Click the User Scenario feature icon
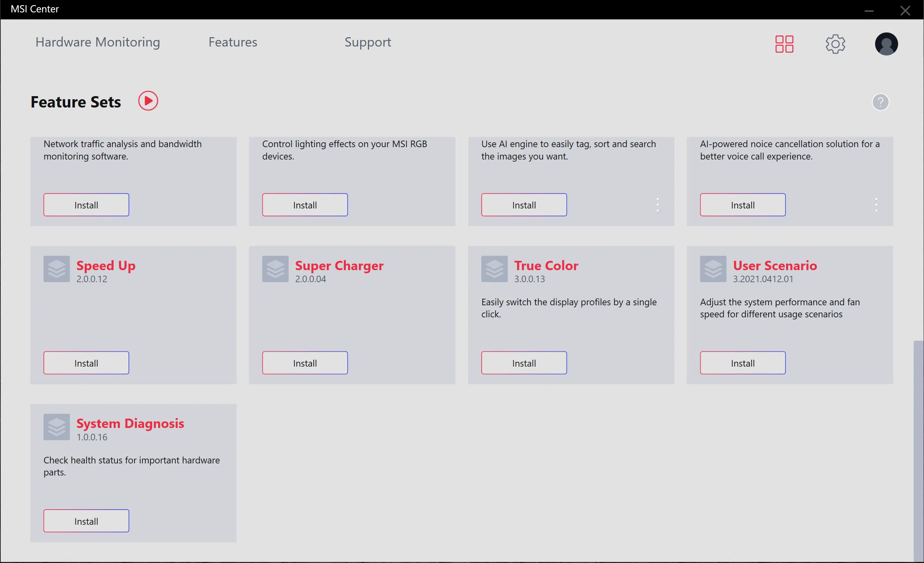924x563 pixels. pos(713,269)
